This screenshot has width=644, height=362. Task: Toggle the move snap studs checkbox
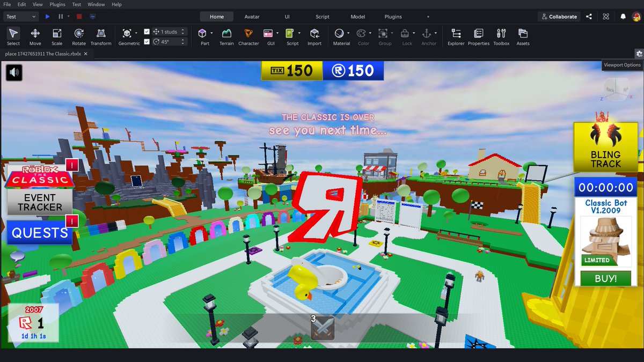pyautogui.click(x=147, y=32)
